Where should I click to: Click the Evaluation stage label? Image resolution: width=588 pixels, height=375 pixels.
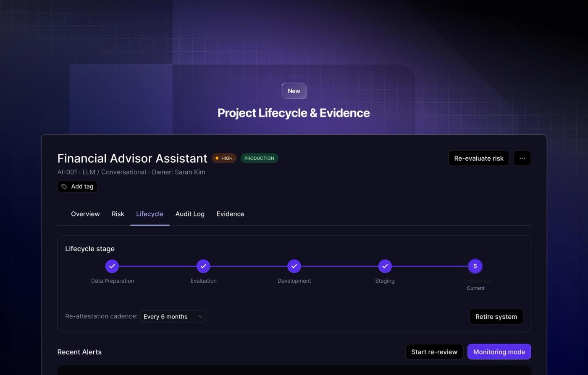(x=203, y=281)
